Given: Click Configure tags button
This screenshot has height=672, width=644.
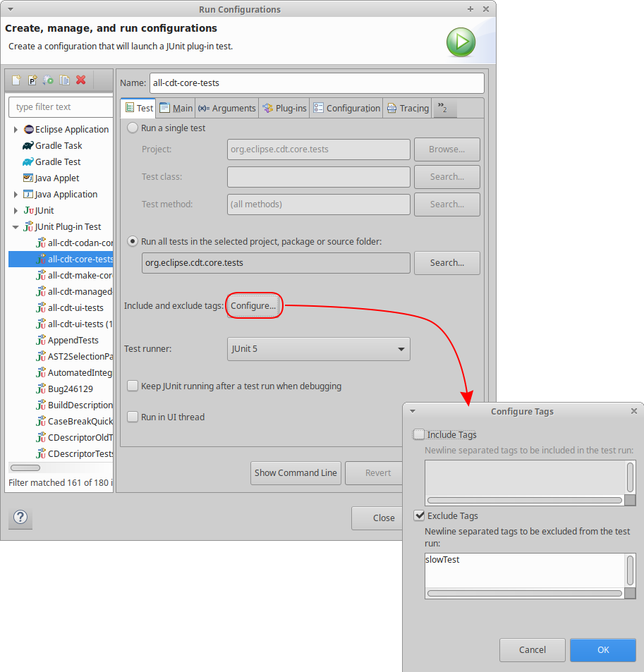Looking at the screenshot, I should [254, 305].
